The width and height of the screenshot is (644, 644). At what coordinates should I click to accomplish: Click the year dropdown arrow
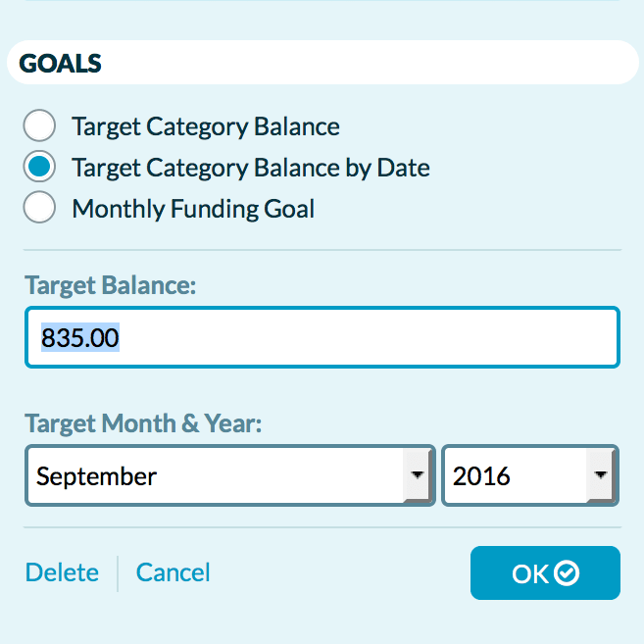(601, 475)
